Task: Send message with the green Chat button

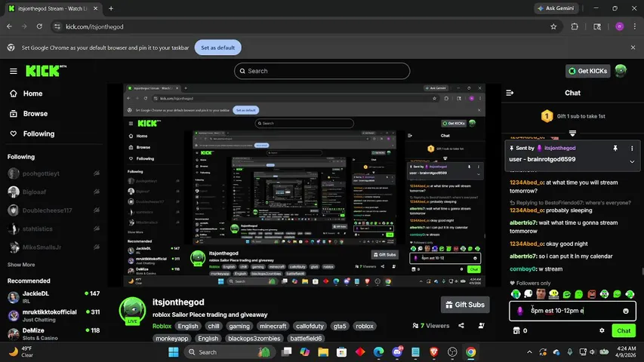Action: [624, 330]
